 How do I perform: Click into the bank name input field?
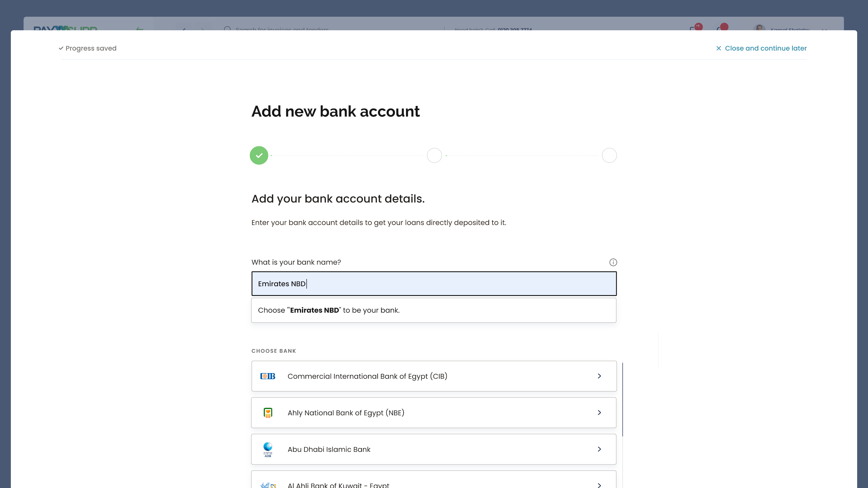pos(434,284)
